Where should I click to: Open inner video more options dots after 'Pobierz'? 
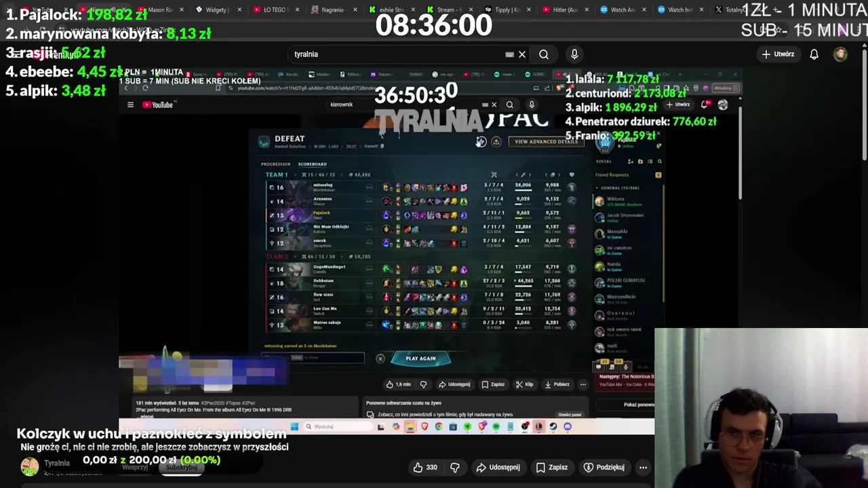(583, 384)
